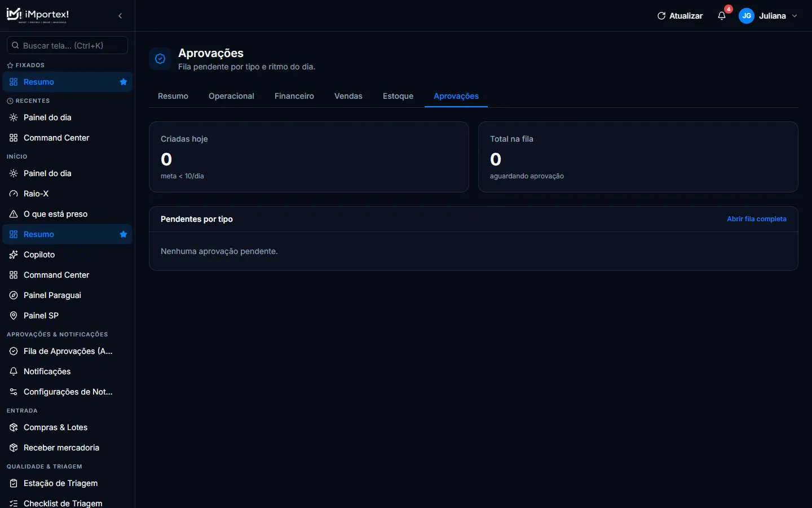Open Compras & Lotes
The width and height of the screenshot is (812, 508).
coord(67,427)
